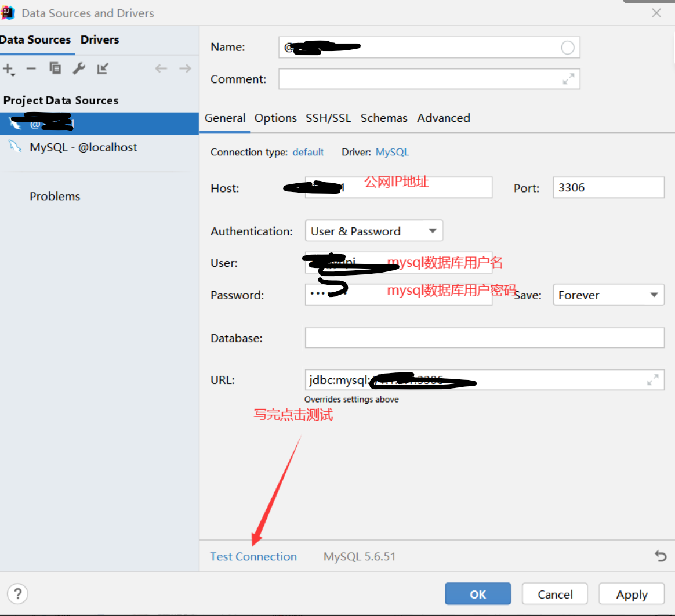Image resolution: width=675 pixels, height=616 pixels.
Task: Expand the URL field editor
Action: pos(652,380)
